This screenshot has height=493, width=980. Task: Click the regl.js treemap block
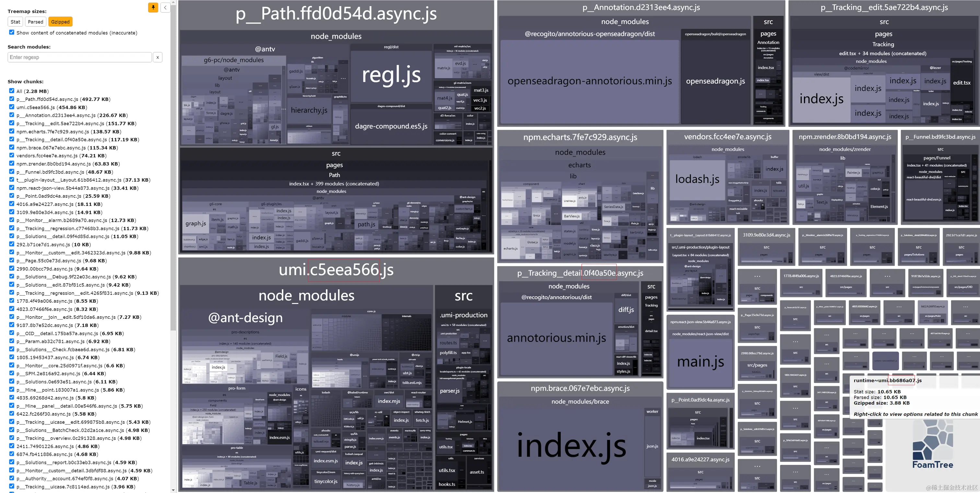point(391,75)
